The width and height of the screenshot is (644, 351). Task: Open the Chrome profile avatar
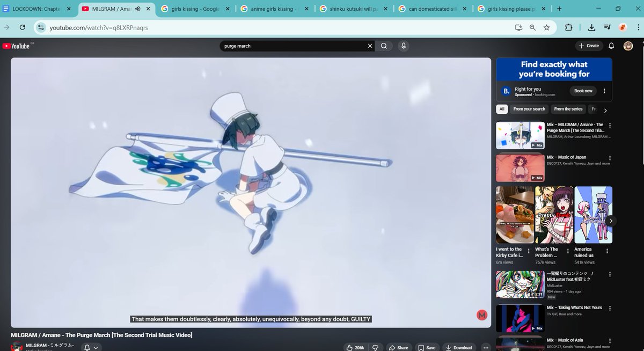[623, 27]
